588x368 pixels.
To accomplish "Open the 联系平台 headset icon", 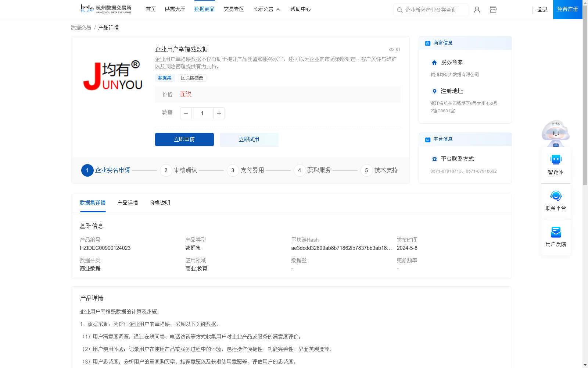I will point(556,196).
